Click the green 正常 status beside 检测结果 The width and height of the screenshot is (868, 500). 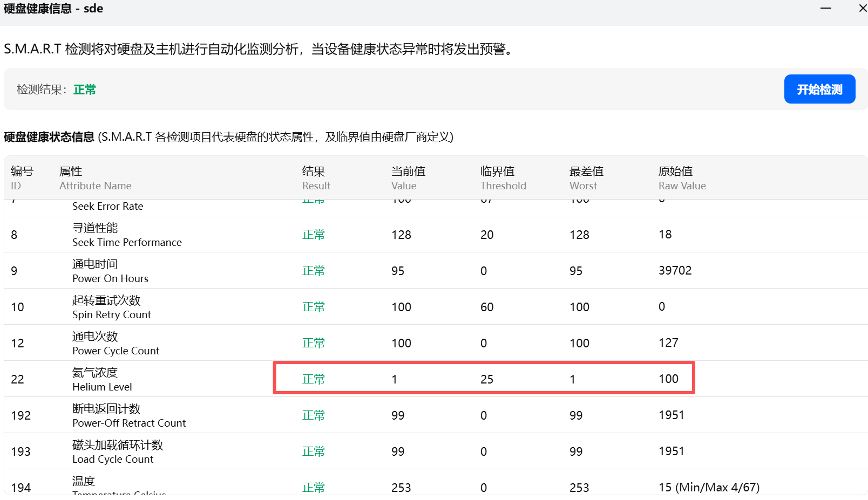[x=85, y=90]
